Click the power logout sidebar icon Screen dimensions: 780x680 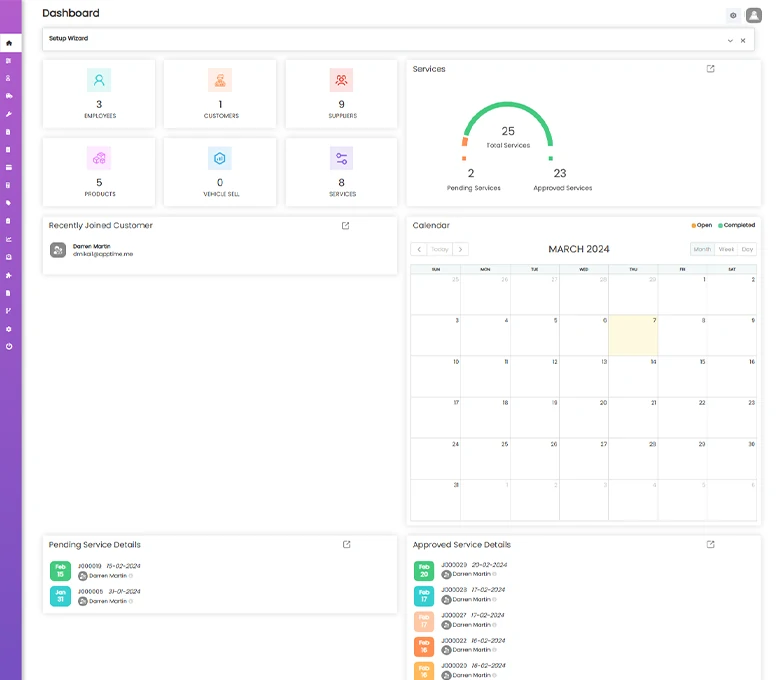pyautogui.click(x=9, y=346)
